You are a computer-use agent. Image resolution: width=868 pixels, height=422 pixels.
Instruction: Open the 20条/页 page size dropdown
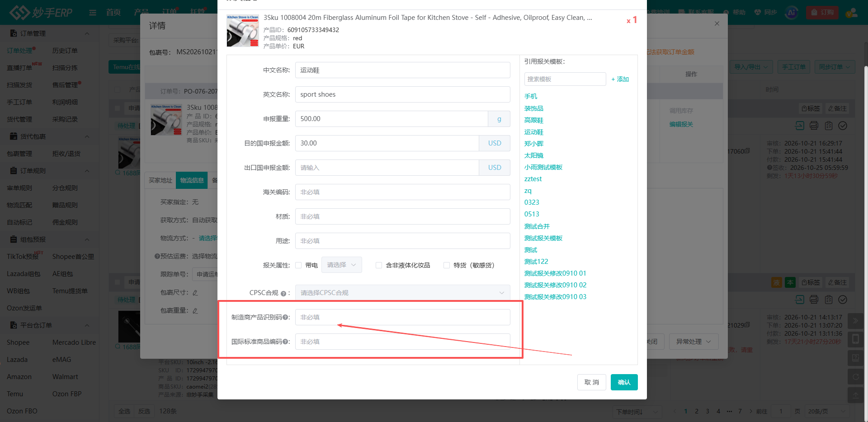826,411
